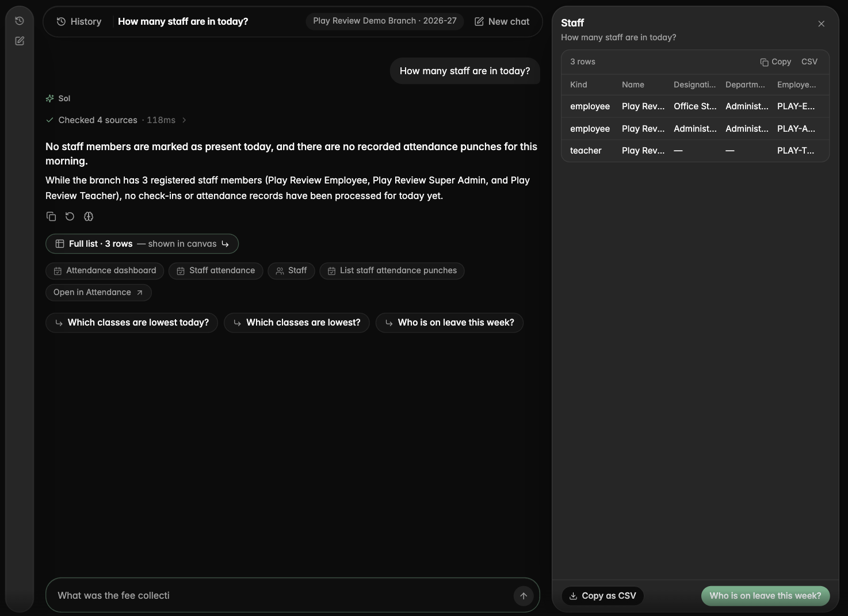Click the Kind column header

(x=579, y=85)
